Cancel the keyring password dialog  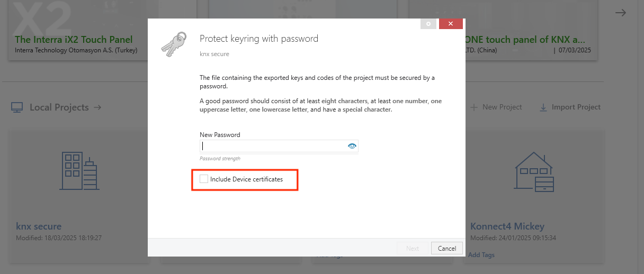(x=447, y=248)
